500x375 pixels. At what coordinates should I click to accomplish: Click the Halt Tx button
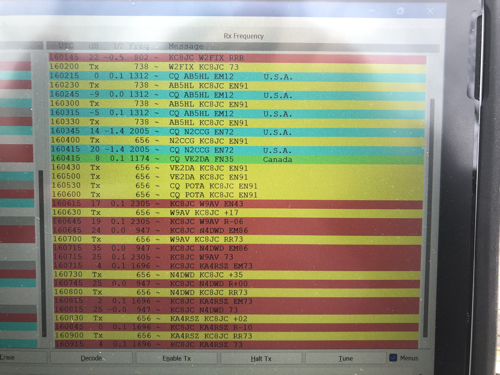261,359
